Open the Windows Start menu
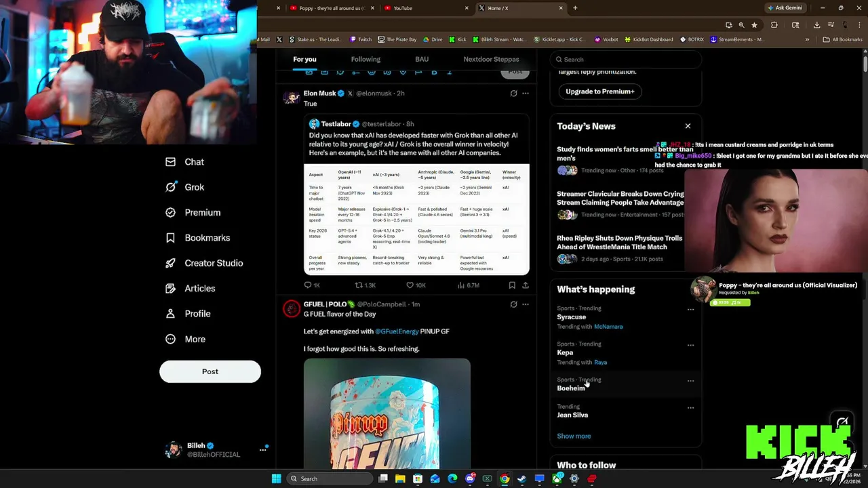Screen dimensions: 868x488 click(276, 479)
